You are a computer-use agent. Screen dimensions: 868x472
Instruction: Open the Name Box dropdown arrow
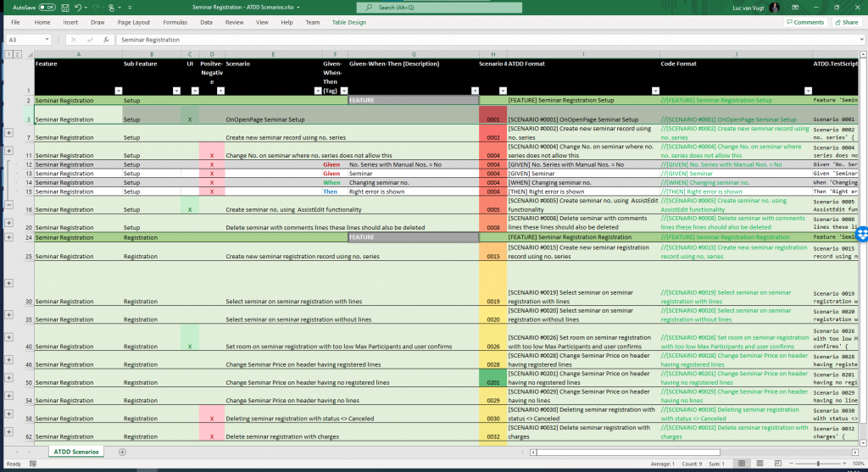point(47,40)
